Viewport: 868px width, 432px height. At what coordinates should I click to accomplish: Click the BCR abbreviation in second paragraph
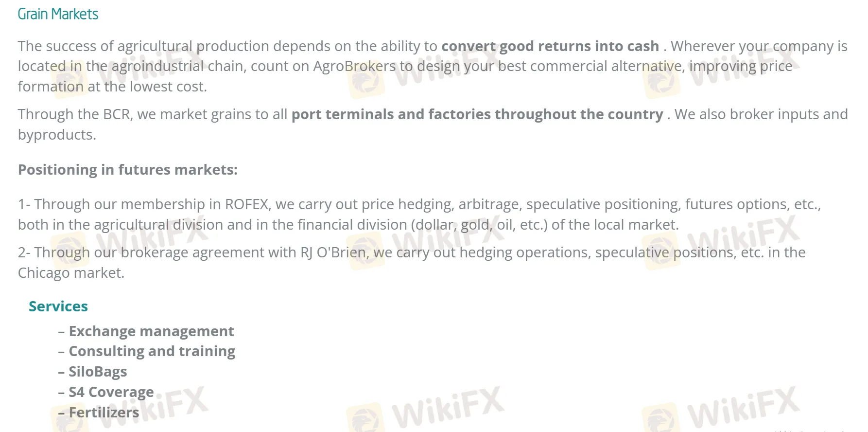pos(117,114)
